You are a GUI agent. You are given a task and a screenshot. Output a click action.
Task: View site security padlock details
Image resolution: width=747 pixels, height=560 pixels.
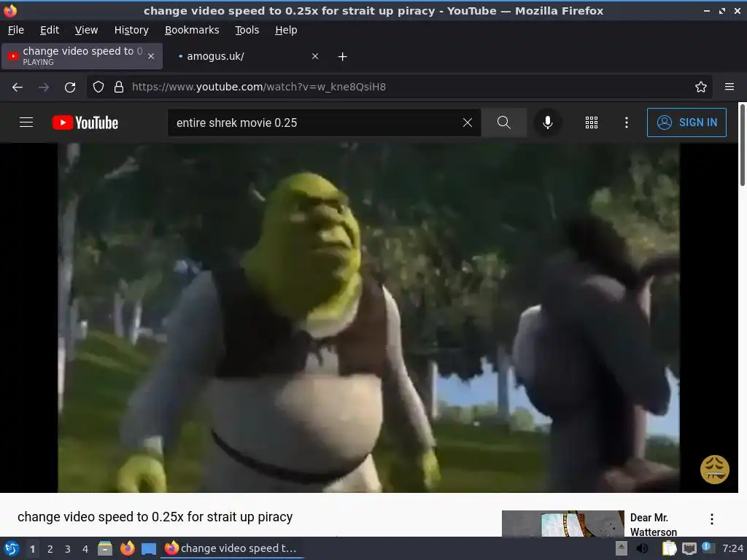(x=119, y=87)
